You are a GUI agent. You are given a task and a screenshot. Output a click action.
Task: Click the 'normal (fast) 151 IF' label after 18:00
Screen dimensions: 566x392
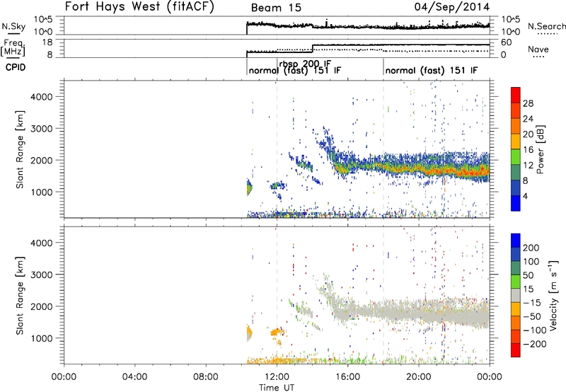coord(432,70)
